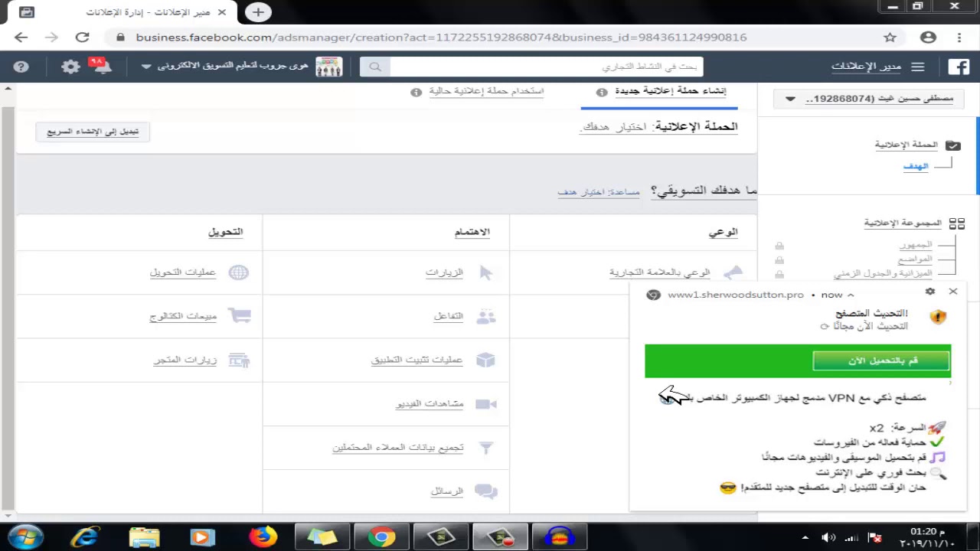Viewport: 980px width, 551px height.
Task: Dismiss the sherwoodsutton notification popup
Action: 953,292
